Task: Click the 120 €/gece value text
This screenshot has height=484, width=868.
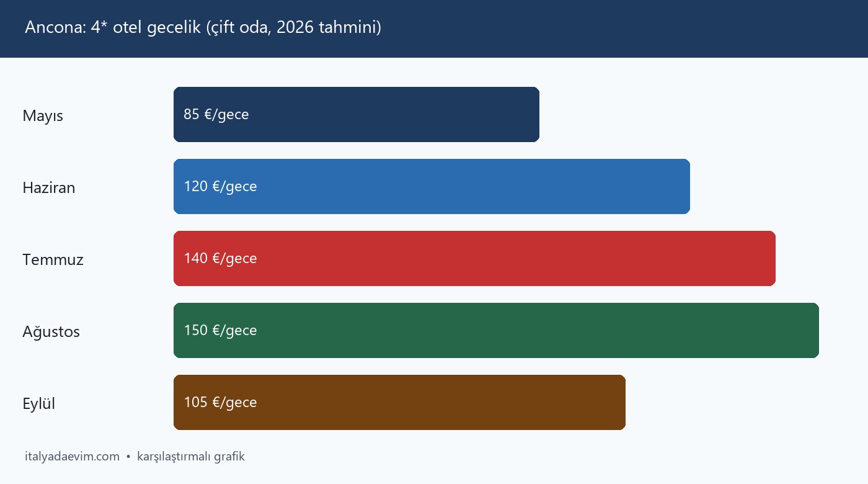Action: click(x=220, y=187)
